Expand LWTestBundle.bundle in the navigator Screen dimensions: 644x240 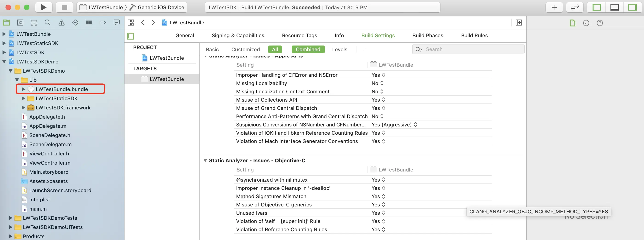point(23,89)
